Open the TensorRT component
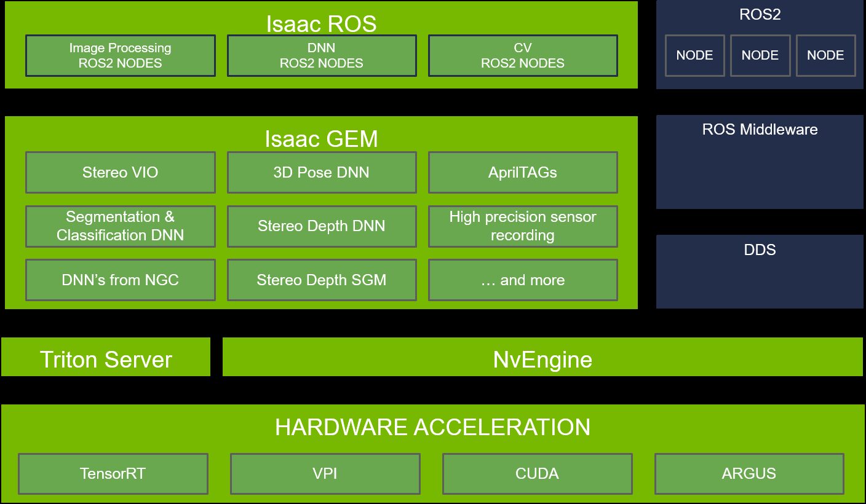866x504 pixels. pos(113,474)
